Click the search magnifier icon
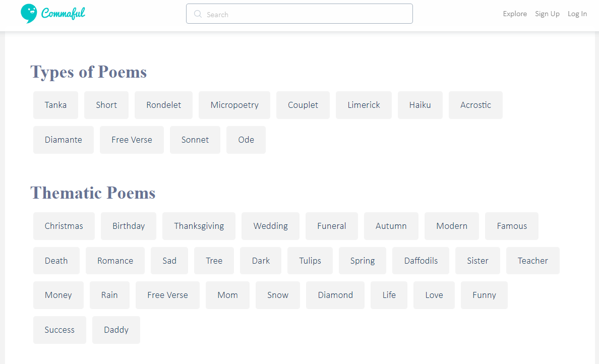 click(198, 14)
